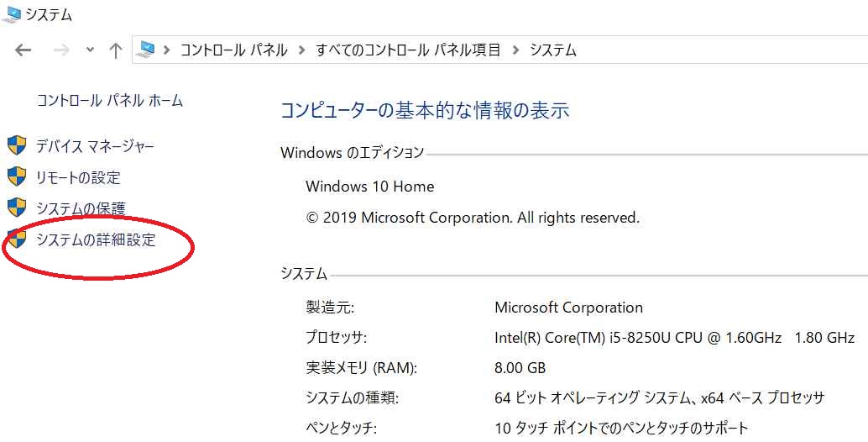
Task: Open the システムの詳細設定 link
Action: pyautogui.click(x=96, y=239)
